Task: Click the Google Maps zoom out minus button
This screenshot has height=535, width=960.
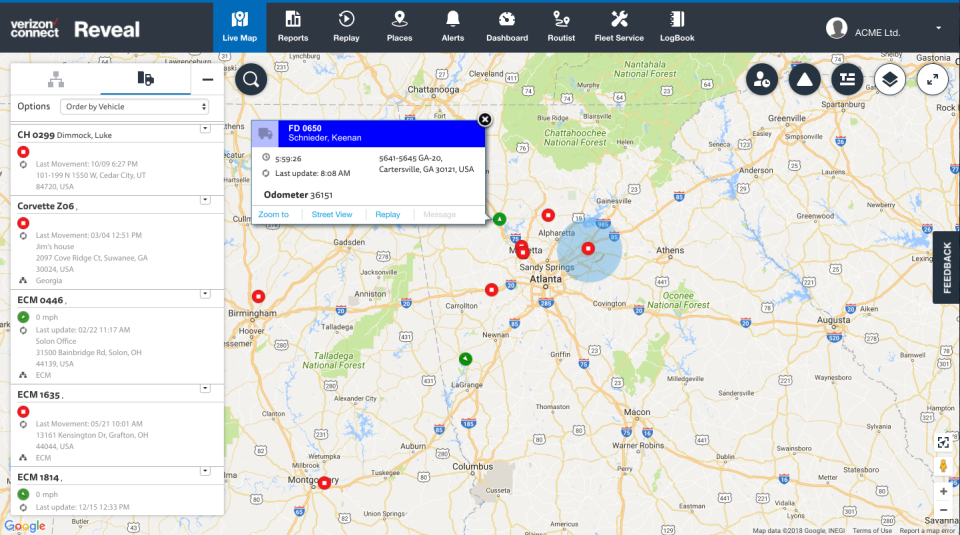Action: point(943,510)
